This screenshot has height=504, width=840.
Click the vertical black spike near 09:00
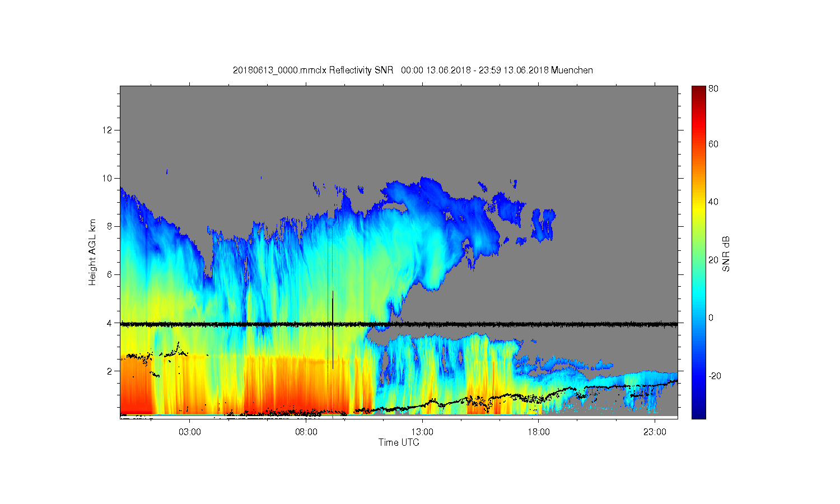coord(333,330)
